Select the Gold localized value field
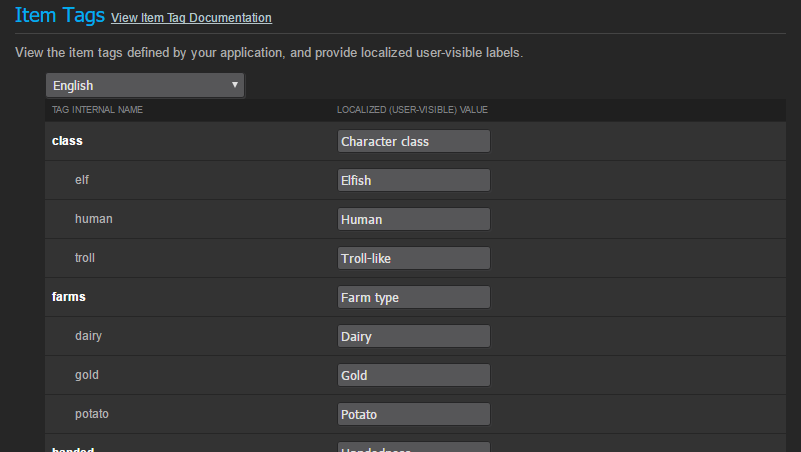The image size is (801, 452). (x=414, y=376)
